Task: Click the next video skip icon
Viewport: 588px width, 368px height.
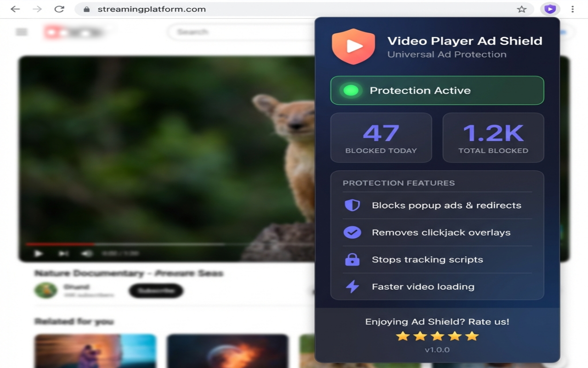Action: click(63, 253)
